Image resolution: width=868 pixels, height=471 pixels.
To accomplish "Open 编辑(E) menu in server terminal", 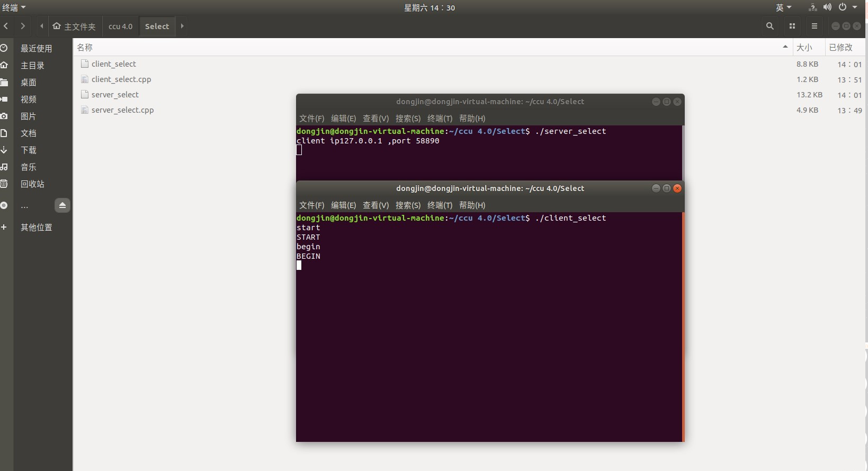I will click(x=343, y=119).
